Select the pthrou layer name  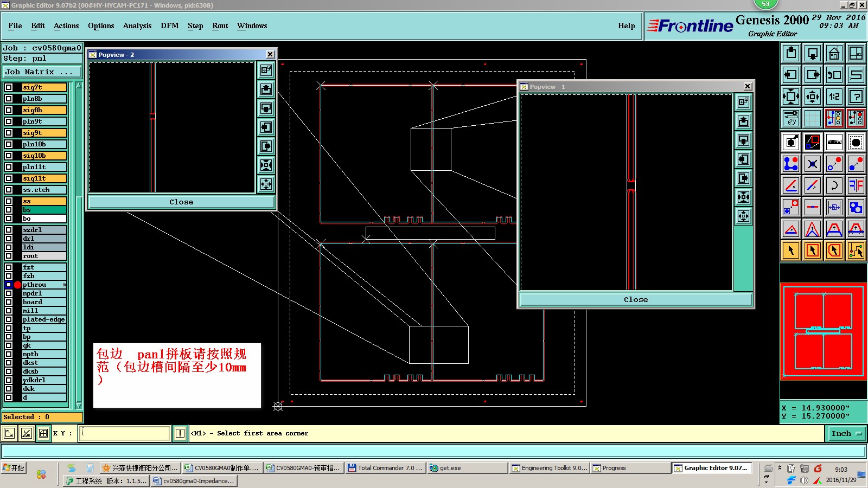(x=44, y=285)
